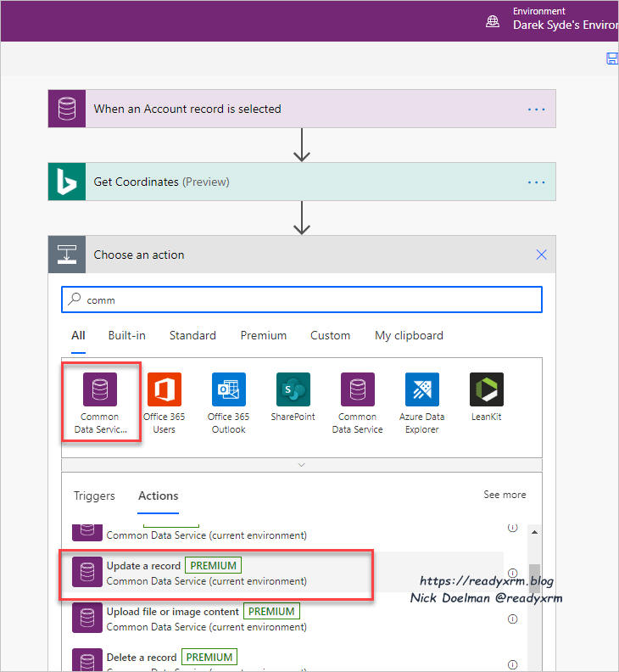Switch to the Premium tab
Screen dimensions: 619x672
[x=263, y=336]
